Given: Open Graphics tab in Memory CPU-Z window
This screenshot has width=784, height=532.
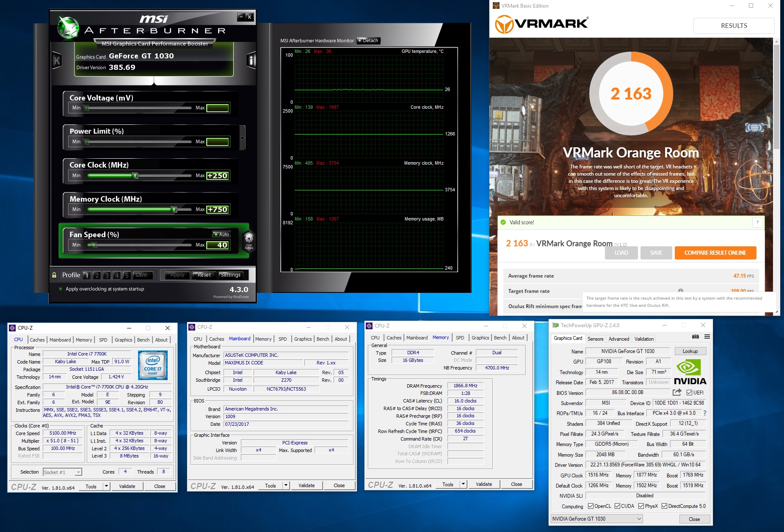Looking at the screenshot, I should point(480,338).
